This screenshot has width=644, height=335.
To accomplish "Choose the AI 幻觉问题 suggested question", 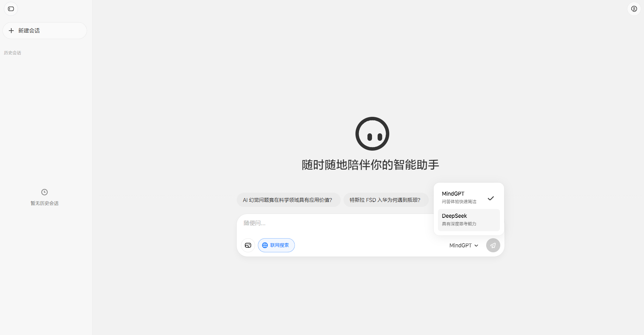I will pyautogui.click(x=288, y=200).
